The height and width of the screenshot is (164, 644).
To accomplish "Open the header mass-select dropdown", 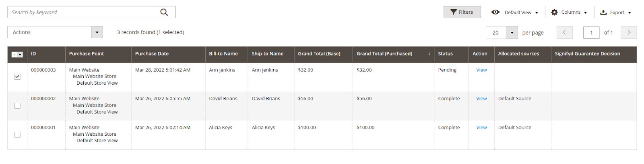I will pyautogui.click(x=20, y=54).
